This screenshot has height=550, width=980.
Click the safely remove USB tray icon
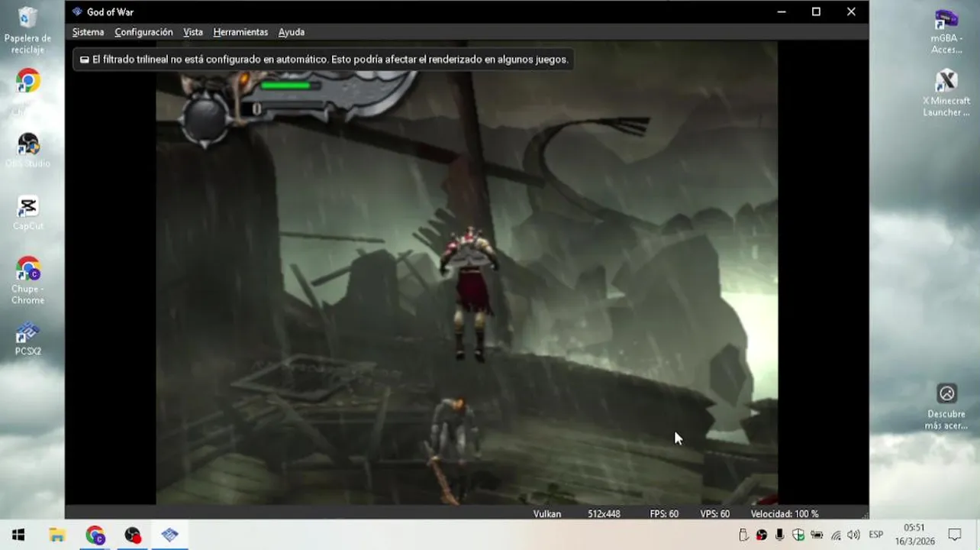pos(743,535)
